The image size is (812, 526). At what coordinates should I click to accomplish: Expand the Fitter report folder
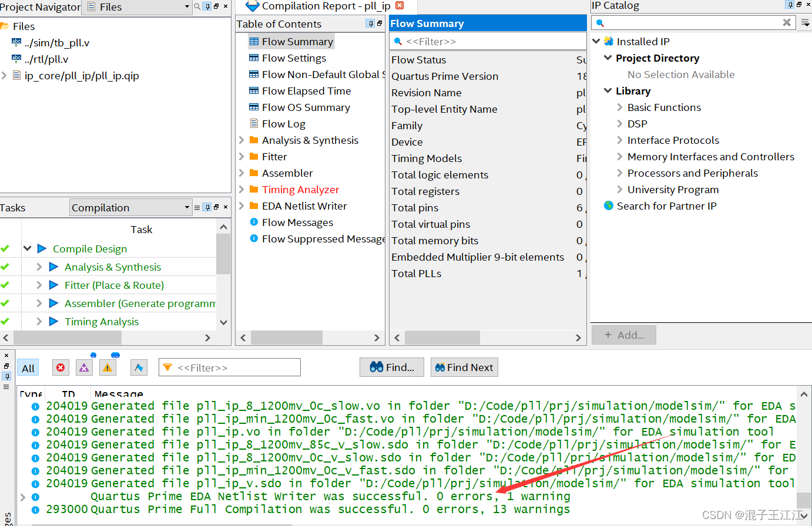pyautogui.click(x=241, y=156)
